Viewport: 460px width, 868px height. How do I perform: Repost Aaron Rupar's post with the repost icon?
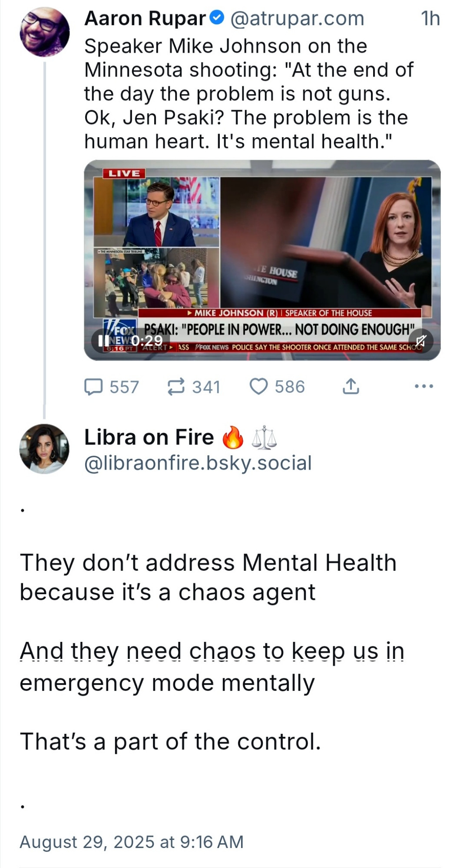[176, 387]
